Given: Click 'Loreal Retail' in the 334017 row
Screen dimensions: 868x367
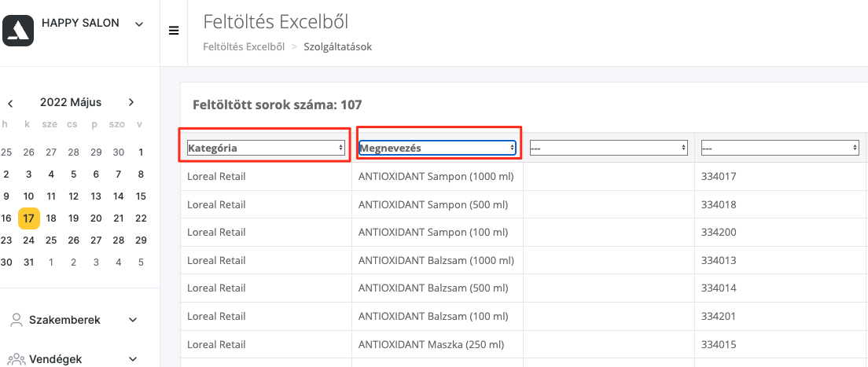Looking at the screenshot, I should click(216, 177).
